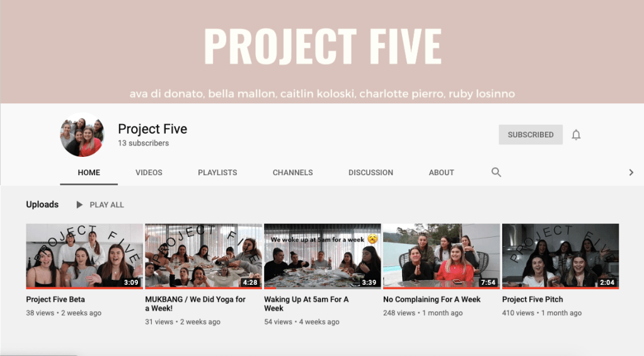The width and height of the screenshot is (644, 356).
Task: Click the Play All triangle icon
Action: pyautogui.click(x=79, y=205)
